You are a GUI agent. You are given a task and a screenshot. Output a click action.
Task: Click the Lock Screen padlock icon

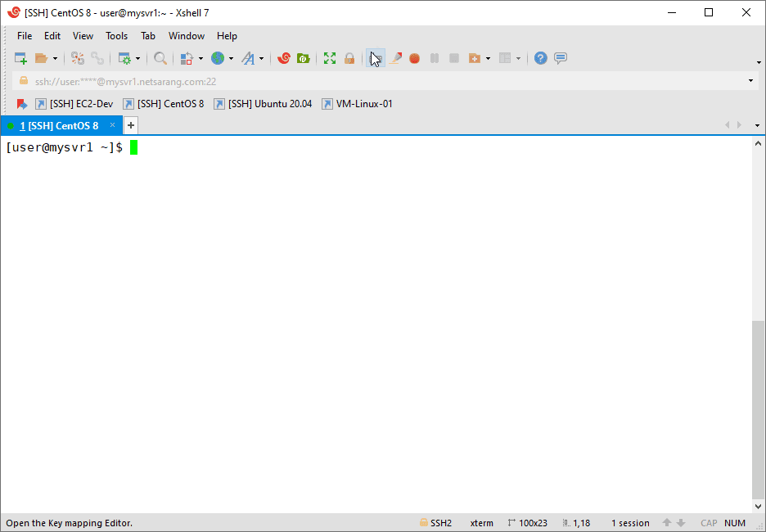349,59
